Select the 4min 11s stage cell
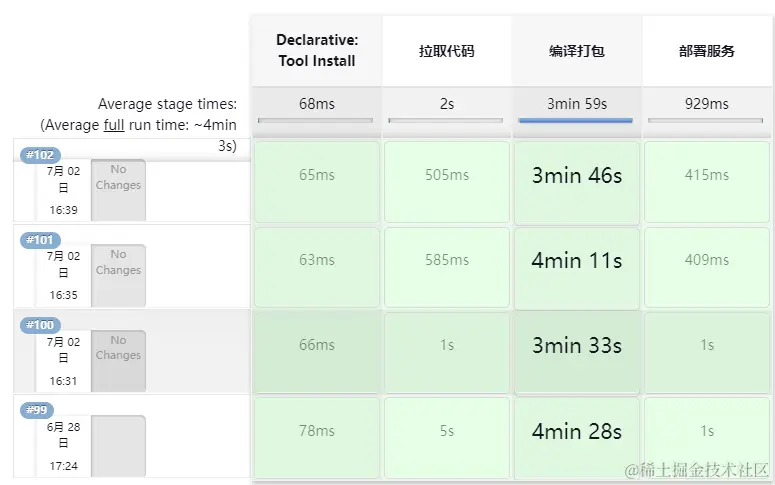 tap(576, 260)
